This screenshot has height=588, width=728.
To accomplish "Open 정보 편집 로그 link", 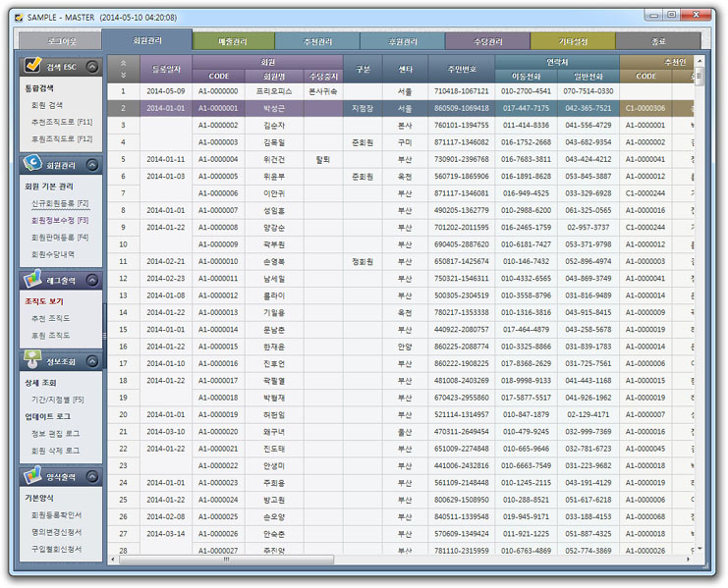I will point(55,434).
